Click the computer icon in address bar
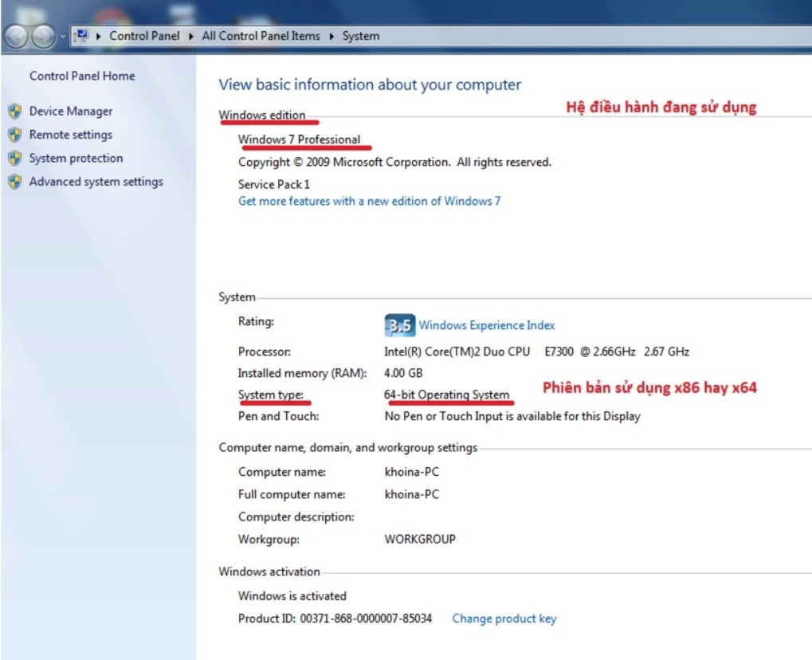This screenshot has height=660, width=812. pos(80,36)
